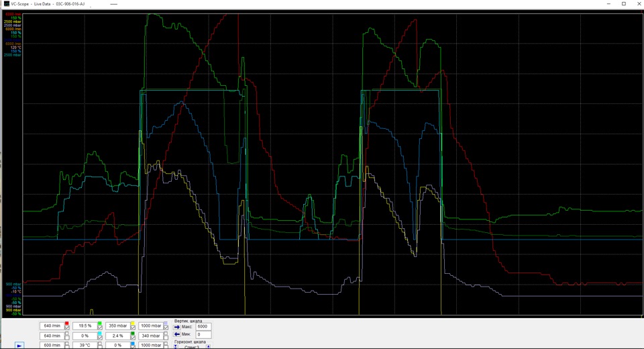644x349 pixels.
Task: Click the blue play arrow button
Action: coord(19,346)
